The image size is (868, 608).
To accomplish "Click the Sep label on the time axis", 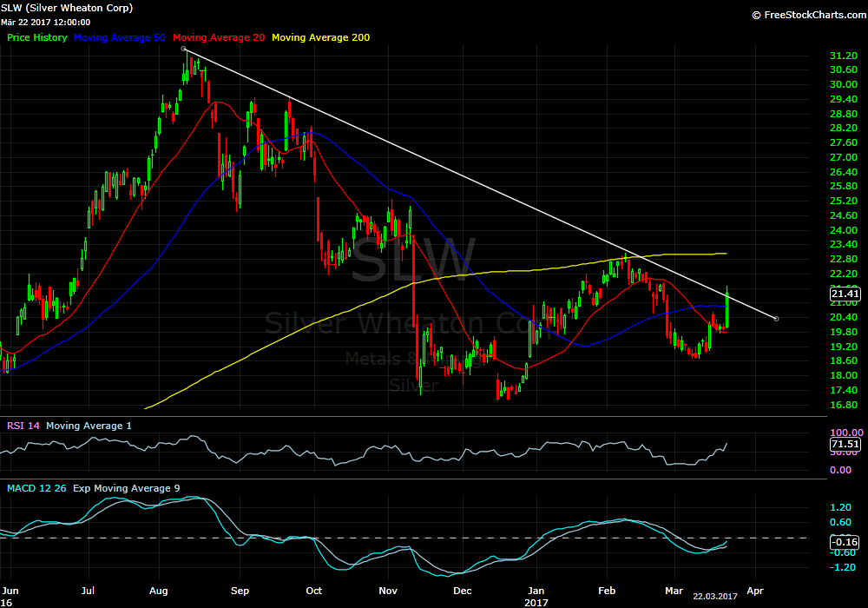I will (x=240, y=591).
